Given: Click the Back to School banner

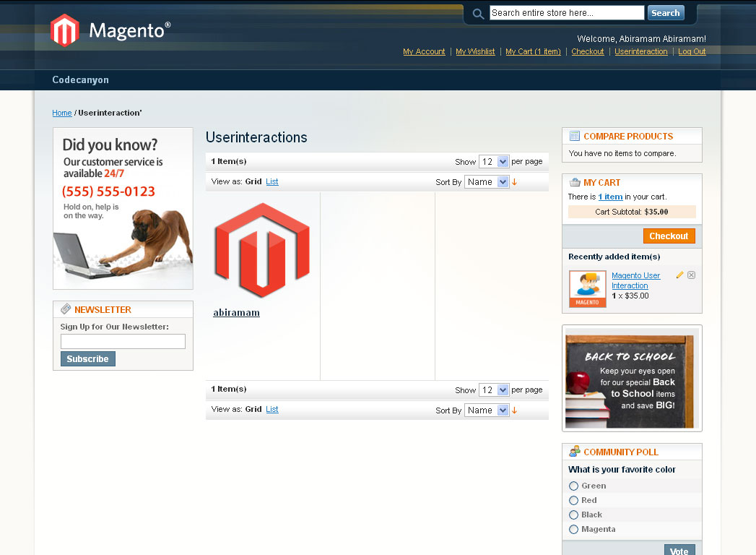Looking at the screenshot, I should point(632,379).
